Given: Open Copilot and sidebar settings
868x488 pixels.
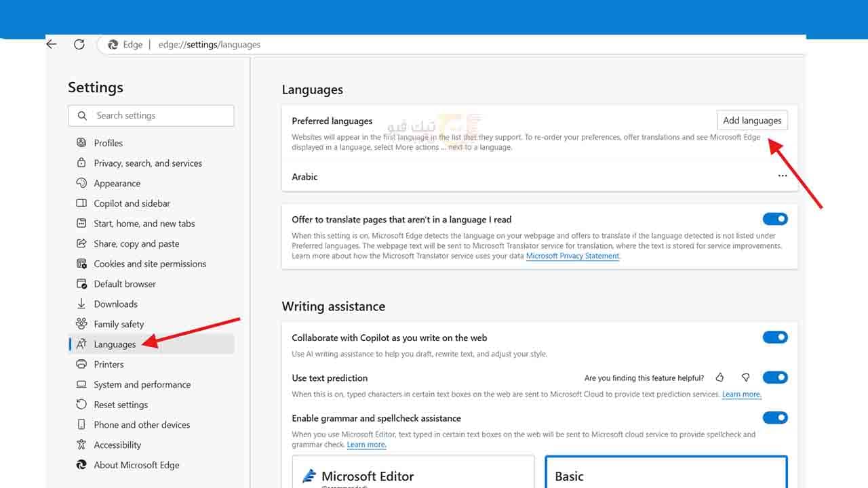Looking at the screenshot, I should coord(132,203).
